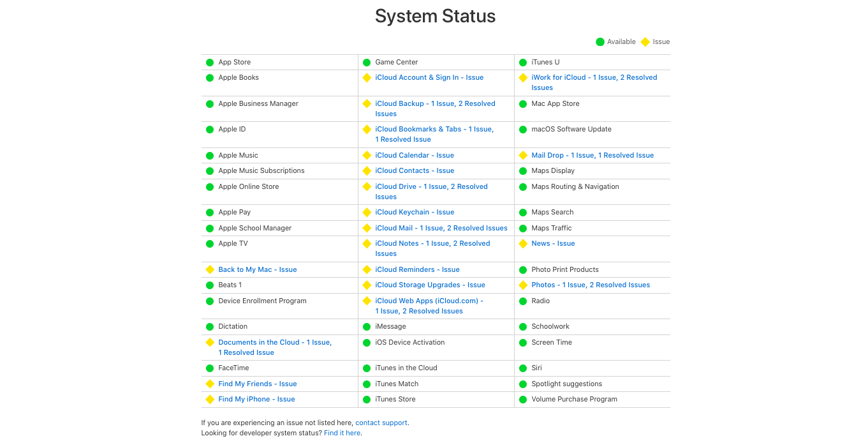Click the green status dot beside App Store

point(210,62)
